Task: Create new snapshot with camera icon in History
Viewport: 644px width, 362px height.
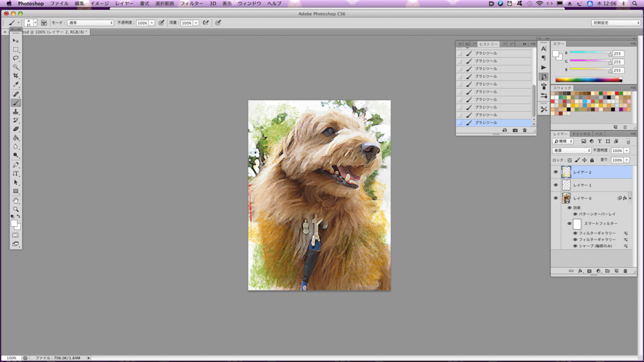Action: point(515,131)
